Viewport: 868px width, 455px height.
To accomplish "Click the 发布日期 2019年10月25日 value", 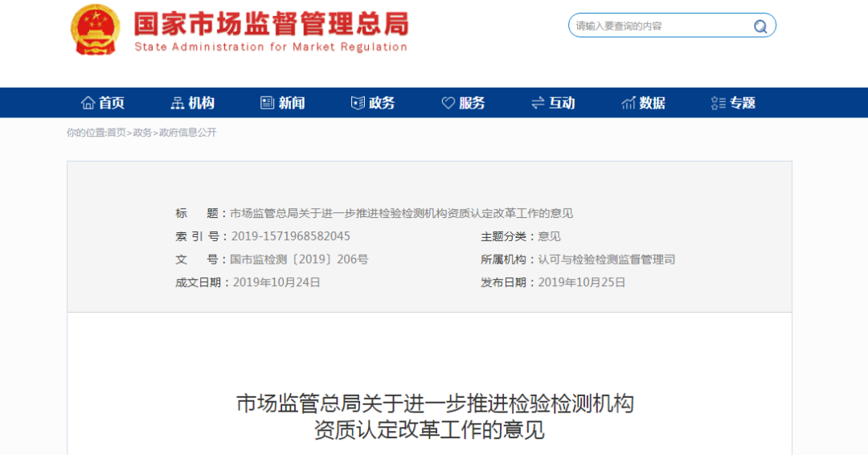I will click(x=582, y=283).
